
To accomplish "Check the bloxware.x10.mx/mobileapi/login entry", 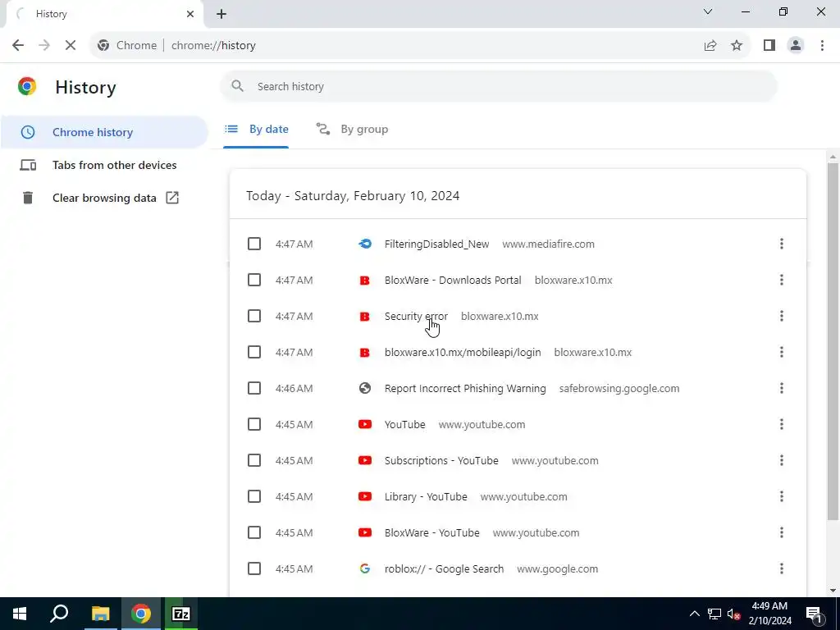I will pos(254,352).
